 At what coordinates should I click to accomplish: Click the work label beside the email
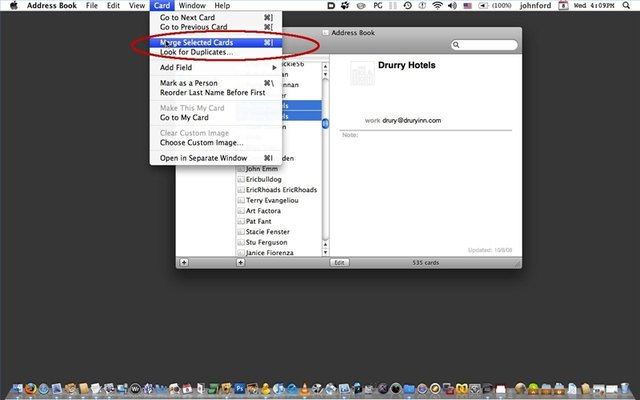(x=372, y=120)
